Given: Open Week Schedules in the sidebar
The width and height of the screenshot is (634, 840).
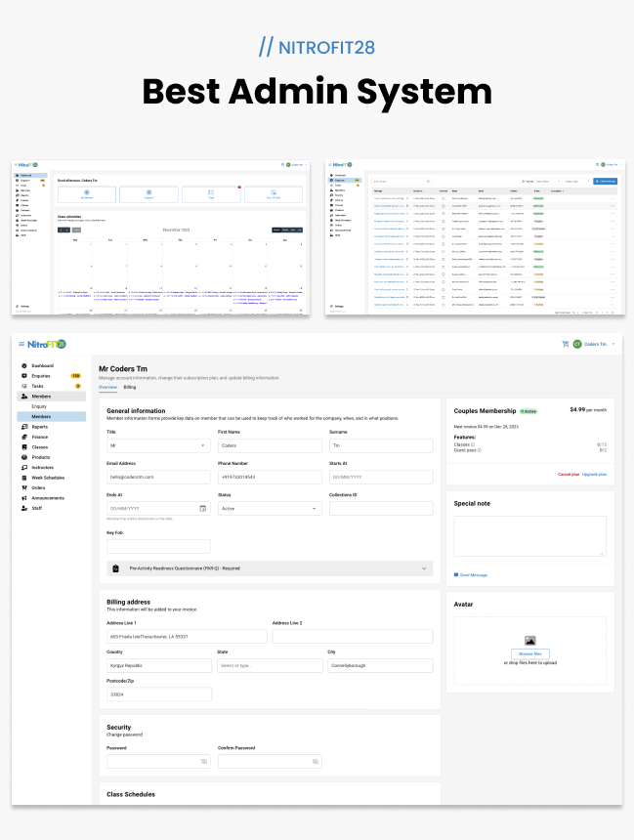Looking at the screenshot, I should (x=48, y=478).
